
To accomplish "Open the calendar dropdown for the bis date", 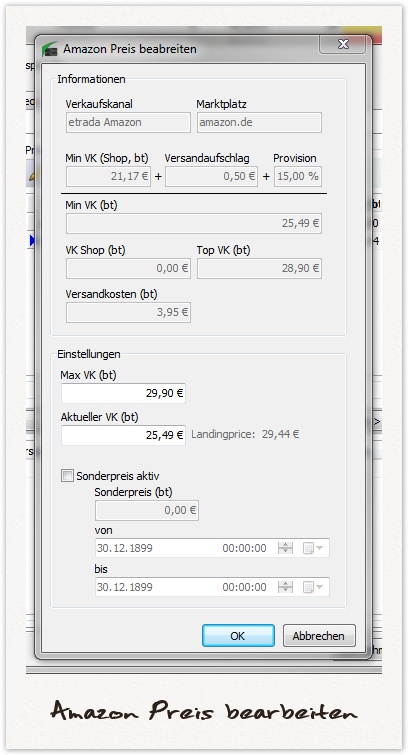I will [313, 587].
